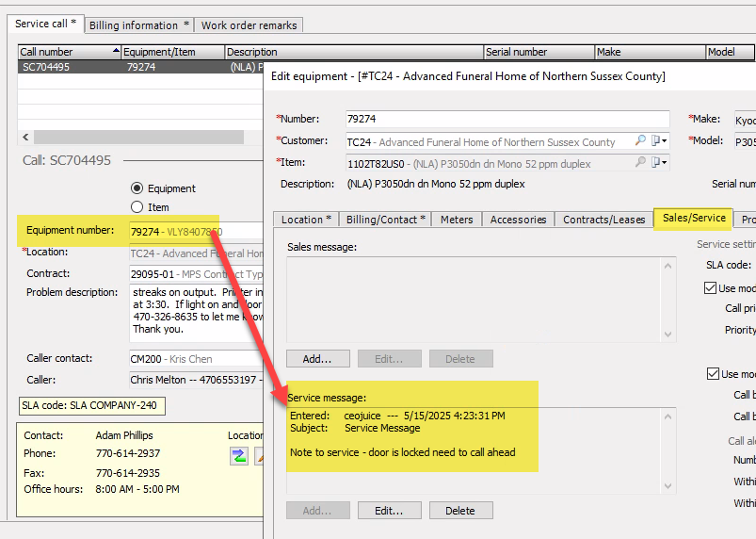Click the horizontal scrollbar thumb in call list
The image size is (756, 539).
(138, 138)
